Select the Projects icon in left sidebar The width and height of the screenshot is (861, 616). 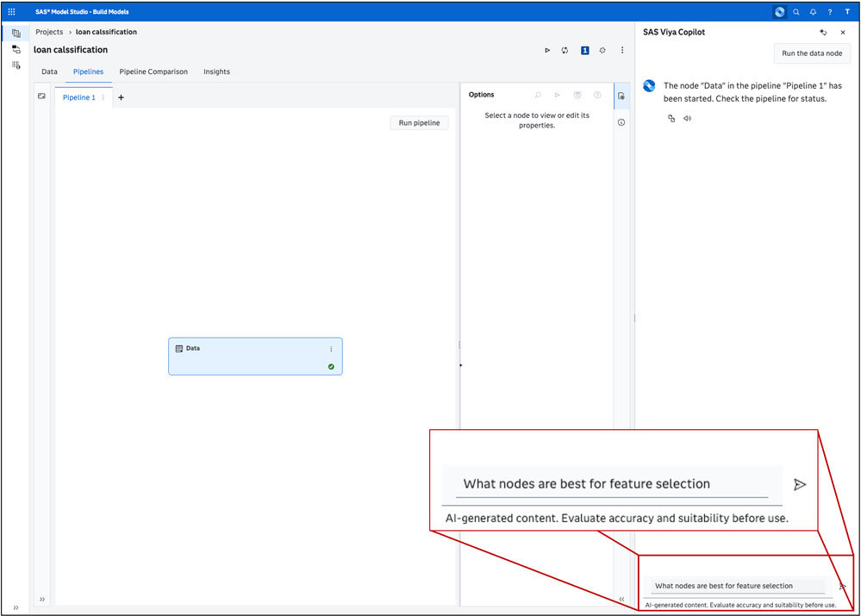click(x=16, y=33)
